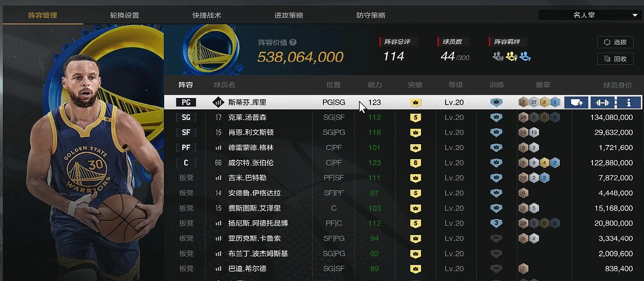Click breakthrough crown icon on 斯蒂芬.库里 row
The height and width of the screenshot is (281, 644).
coord(415,103)
